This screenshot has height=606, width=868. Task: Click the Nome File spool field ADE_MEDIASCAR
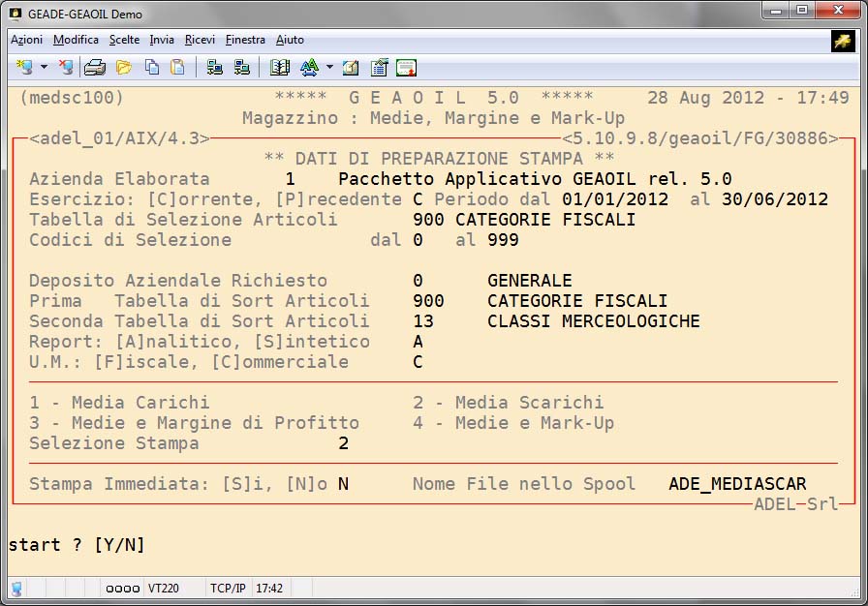point(737,484)
